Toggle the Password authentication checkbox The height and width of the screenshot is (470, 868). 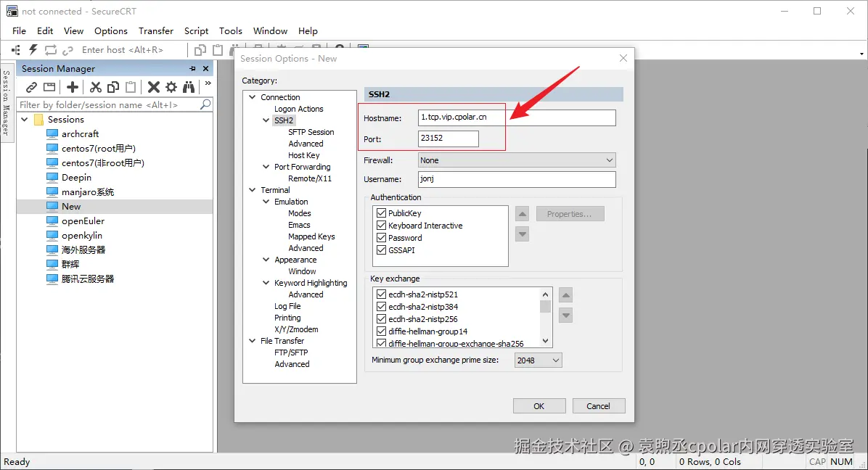pyautogui.click(x=382, y=237)
